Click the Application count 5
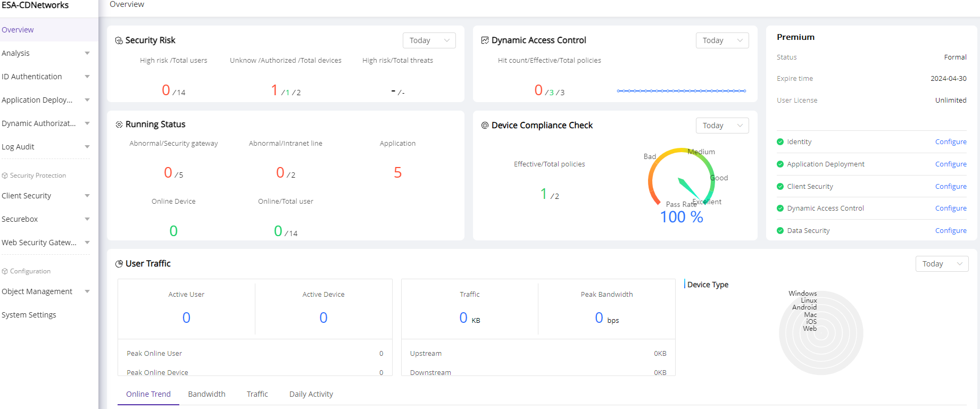The width and height of the screenshot is (980, 409). [397, 172]
